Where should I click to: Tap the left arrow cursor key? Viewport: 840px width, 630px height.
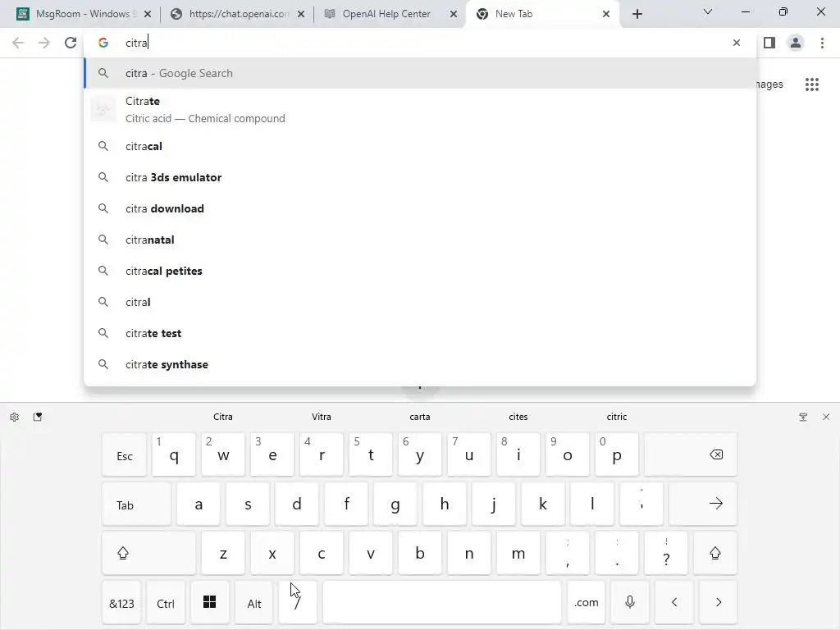(x=674, y=602)
